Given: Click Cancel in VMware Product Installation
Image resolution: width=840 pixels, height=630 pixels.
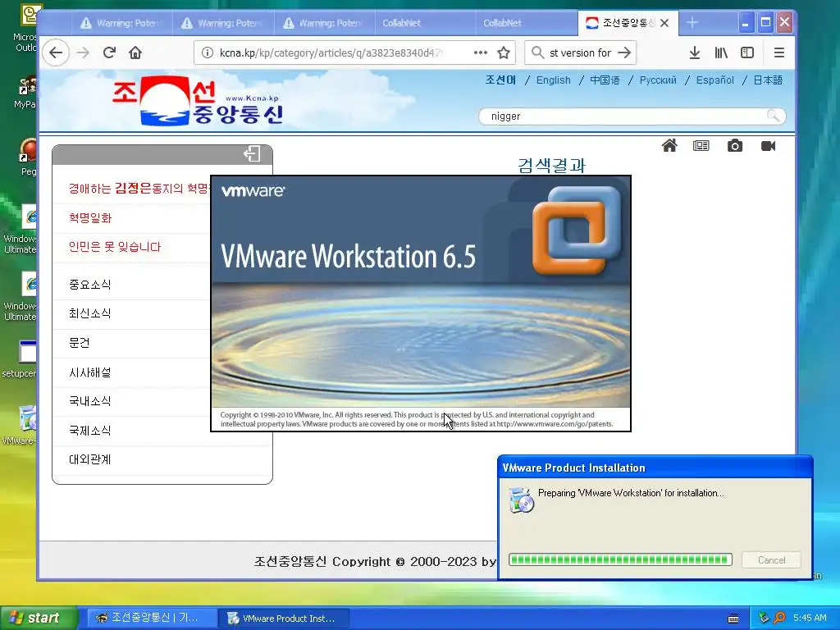Looking at the screenshot, I should (771, 559).
